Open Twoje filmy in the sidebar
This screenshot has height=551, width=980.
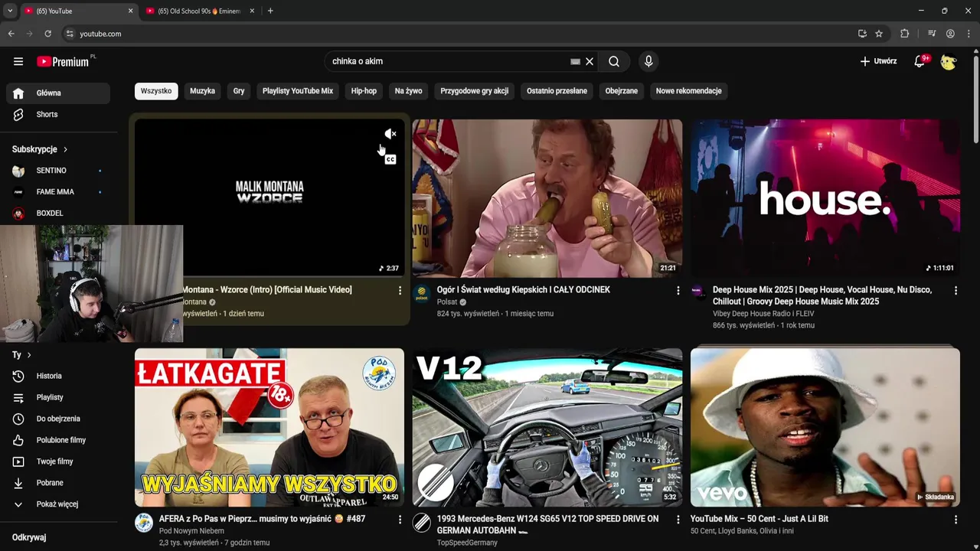tap(58, 461)
